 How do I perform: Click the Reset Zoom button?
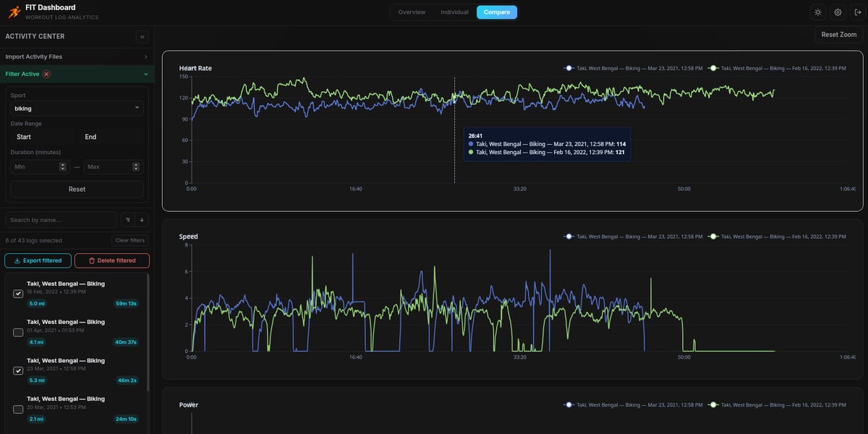[838, 34]
